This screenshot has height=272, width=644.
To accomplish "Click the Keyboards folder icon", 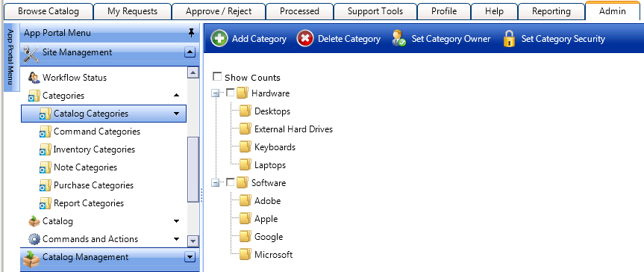I will tap(246, 147).
